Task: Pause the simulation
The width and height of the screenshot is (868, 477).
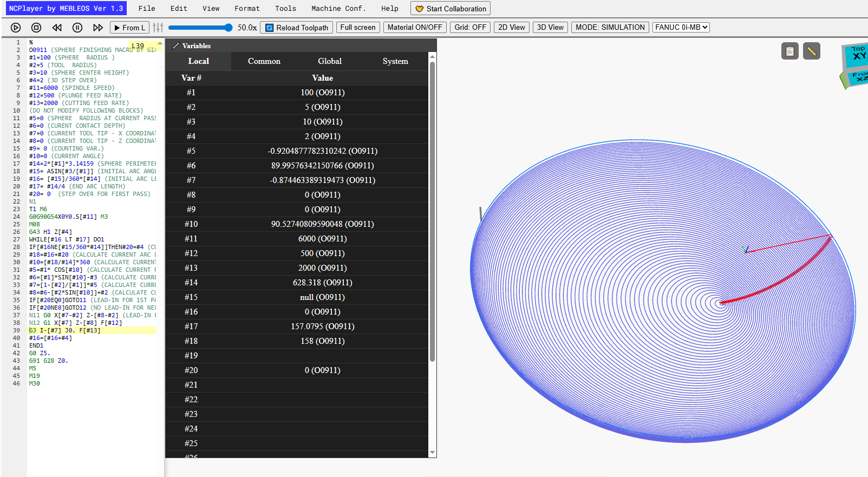Action: pos(77,28)
